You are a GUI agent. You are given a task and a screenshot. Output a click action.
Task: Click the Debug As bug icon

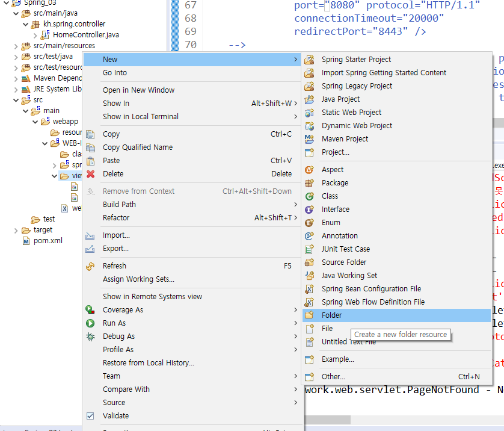click(90, 336)
